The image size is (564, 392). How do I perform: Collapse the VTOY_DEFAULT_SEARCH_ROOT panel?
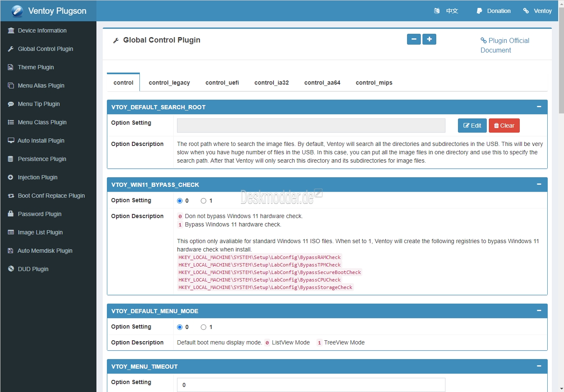(539, 107)
